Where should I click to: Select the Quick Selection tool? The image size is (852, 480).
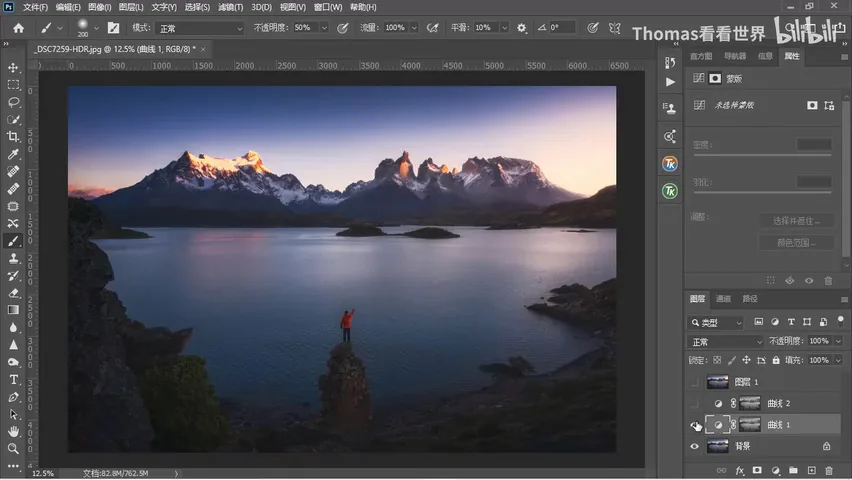click(13, 120)
